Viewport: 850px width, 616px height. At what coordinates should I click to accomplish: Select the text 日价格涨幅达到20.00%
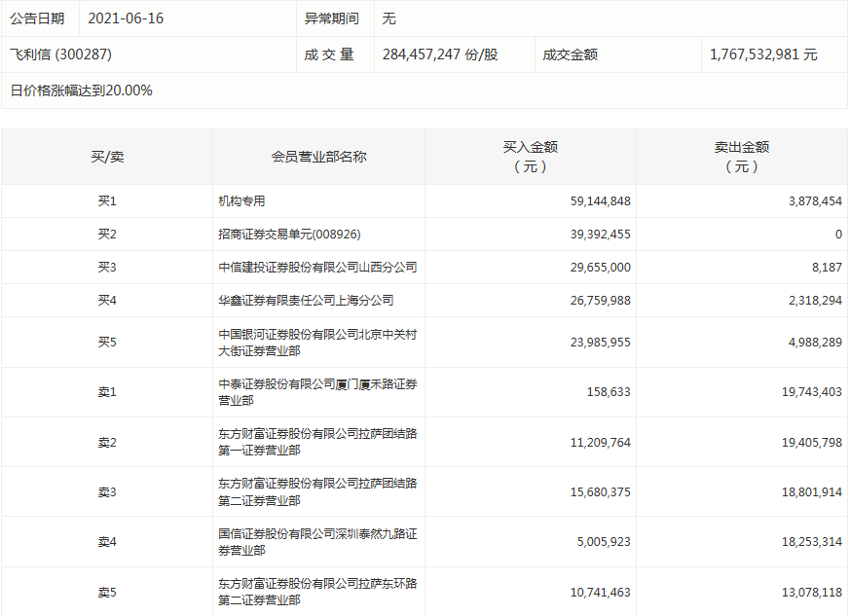(x=82, y=90)
